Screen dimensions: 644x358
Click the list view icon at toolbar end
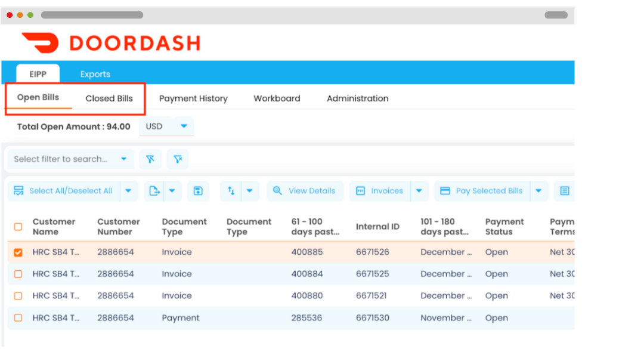point(564,191)
